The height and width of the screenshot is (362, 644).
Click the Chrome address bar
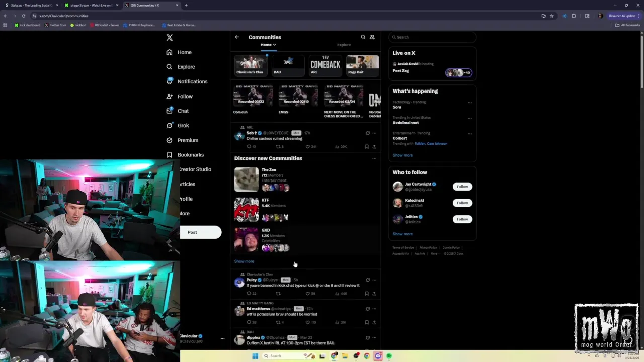(x=284, y=16)
